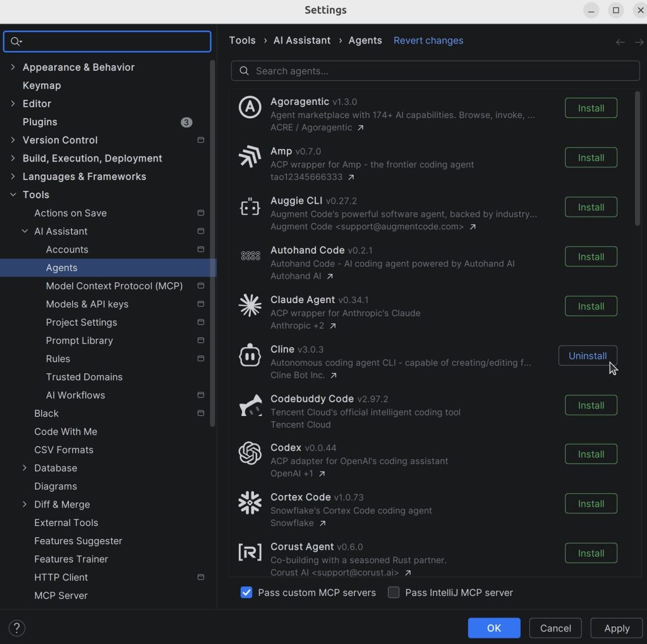
Task: Open HTTP Client settings page
Action: click(61, 577)
